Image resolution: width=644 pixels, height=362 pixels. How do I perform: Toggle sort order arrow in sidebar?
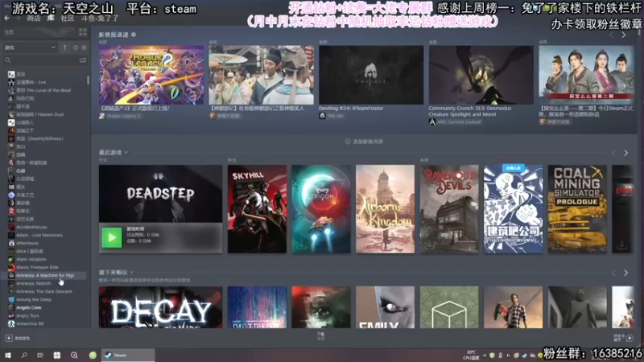[64, 47]
